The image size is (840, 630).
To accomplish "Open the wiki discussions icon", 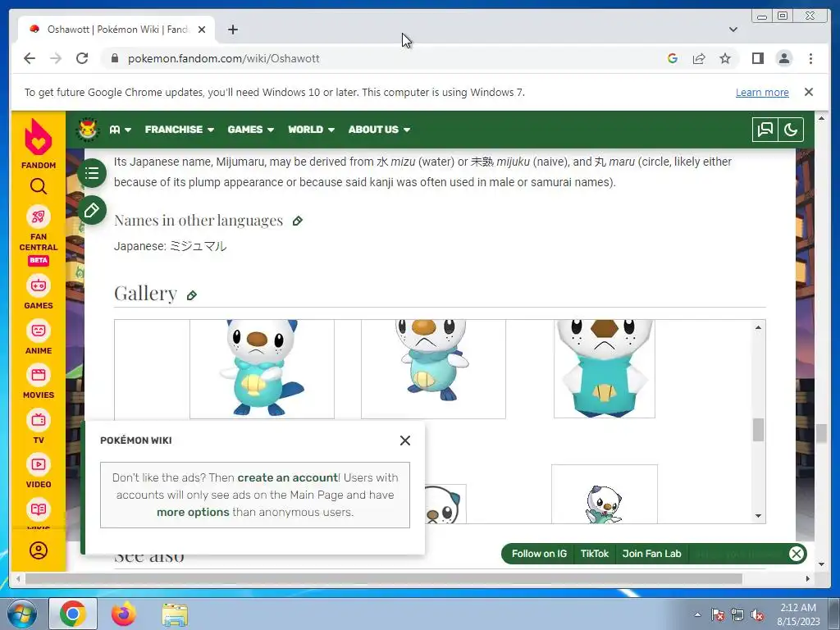I will click(x=765, y=129).
